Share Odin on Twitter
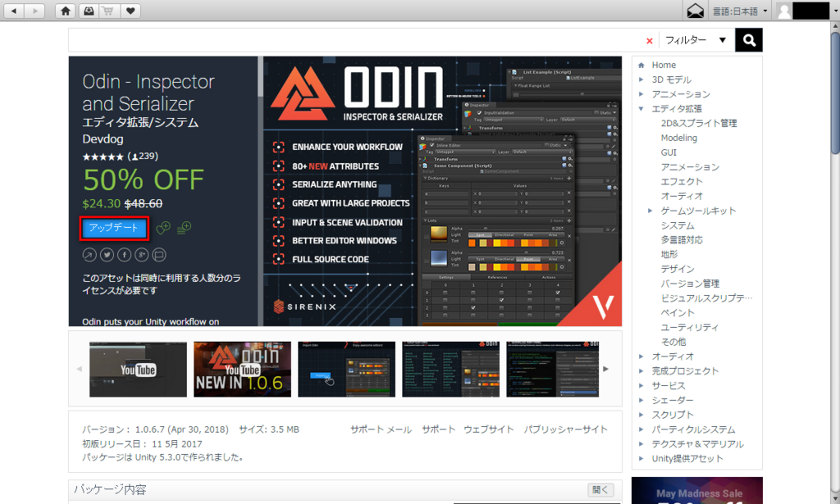Screen dimensions: 840x504 coord(107,255)
